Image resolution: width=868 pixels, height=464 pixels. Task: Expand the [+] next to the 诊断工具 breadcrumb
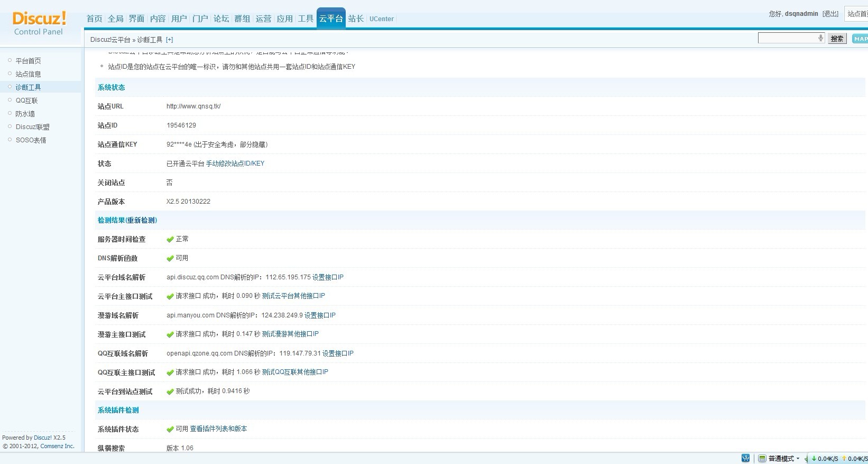click(169, 40)
